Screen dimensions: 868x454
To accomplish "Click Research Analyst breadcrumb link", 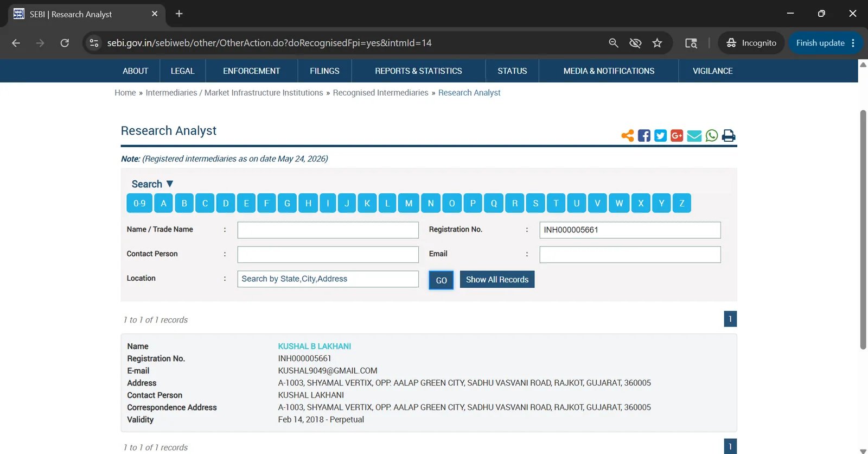I will tap(469, 93).
